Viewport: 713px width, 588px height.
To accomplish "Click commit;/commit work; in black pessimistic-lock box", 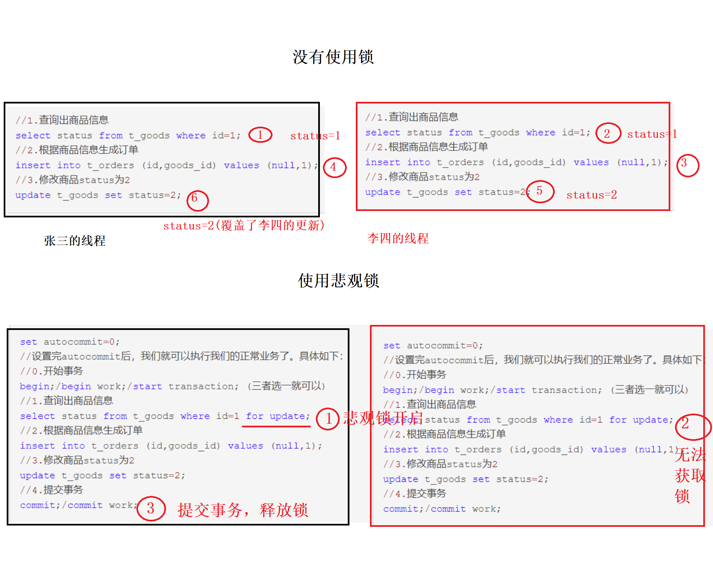I will tap(79, 505).
